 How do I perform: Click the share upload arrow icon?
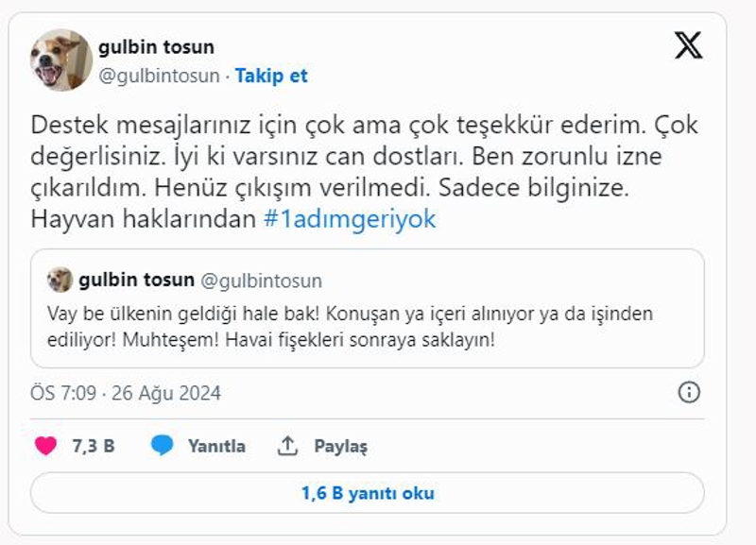(x=288, y=446)
